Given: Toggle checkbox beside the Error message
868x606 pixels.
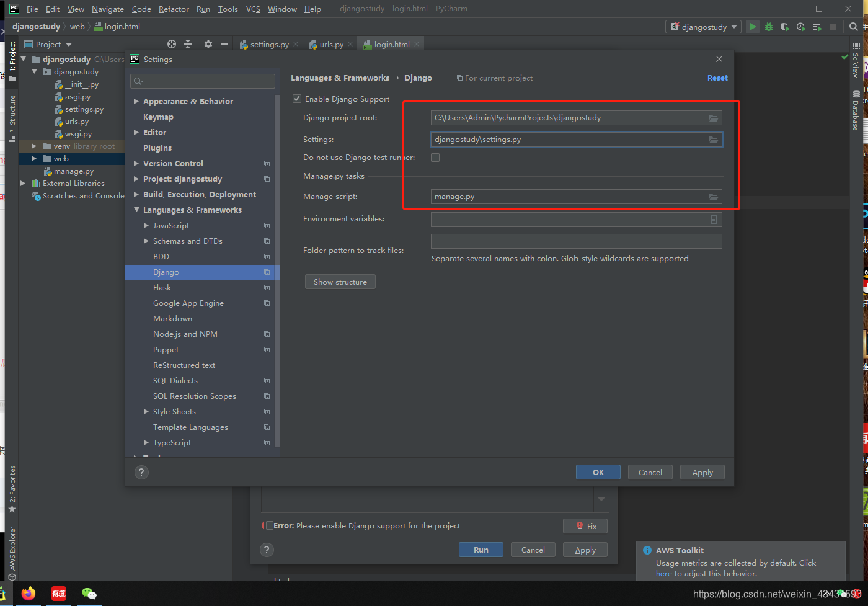Looking at the screenshot, I should pyautogui.click(x=269, y=525).
